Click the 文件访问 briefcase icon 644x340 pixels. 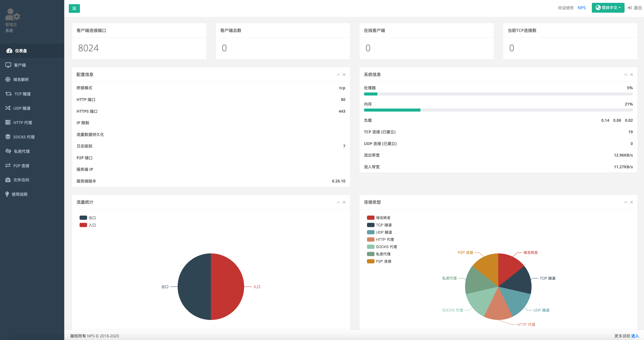click(x=8, y=180)
